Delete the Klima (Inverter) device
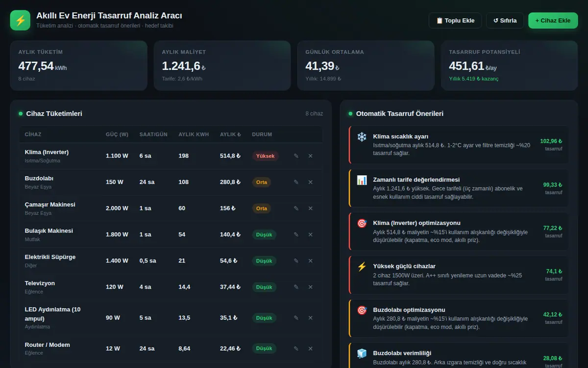 310,156
